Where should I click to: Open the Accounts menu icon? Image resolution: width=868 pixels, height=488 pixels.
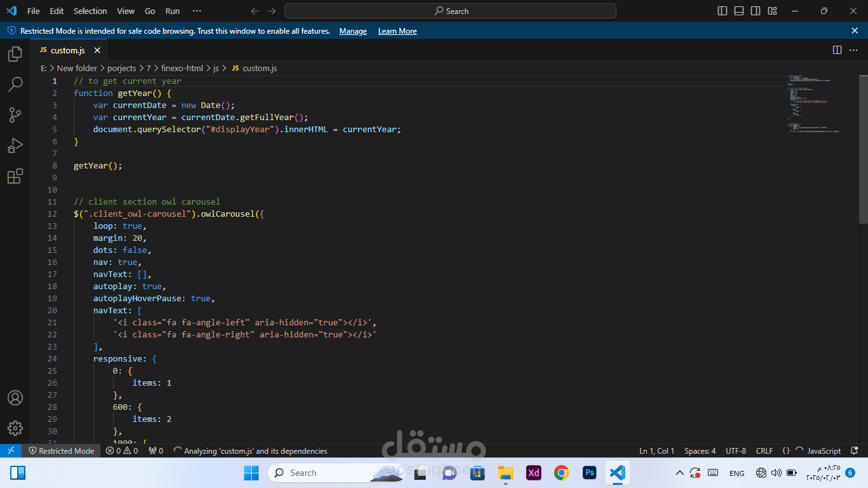click(x=15, y=398)
